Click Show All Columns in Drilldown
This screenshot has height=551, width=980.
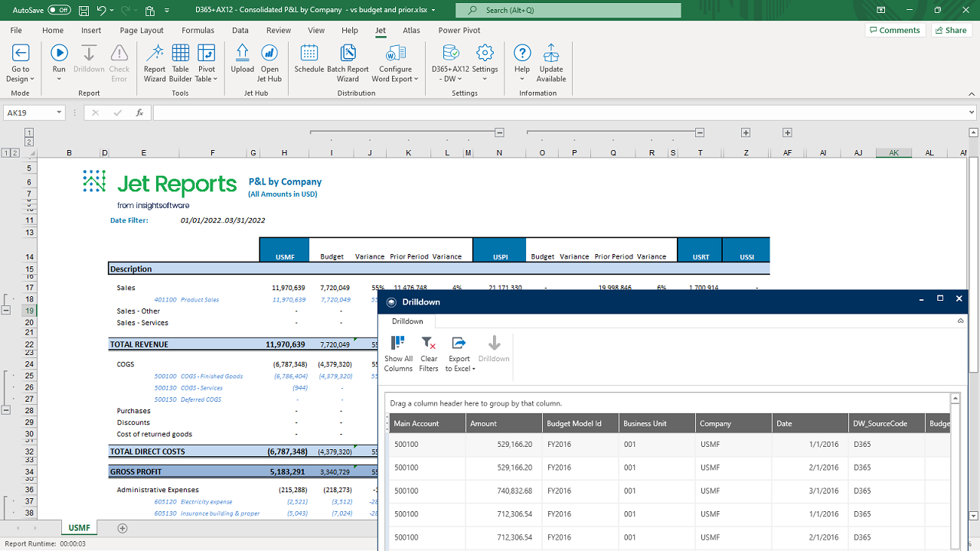[398, 354]
